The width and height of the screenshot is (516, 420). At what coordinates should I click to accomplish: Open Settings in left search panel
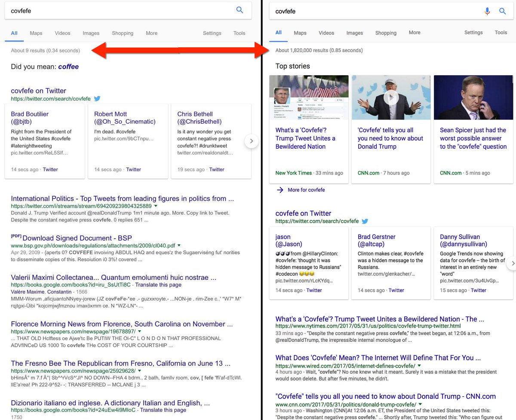coord(212,33)
